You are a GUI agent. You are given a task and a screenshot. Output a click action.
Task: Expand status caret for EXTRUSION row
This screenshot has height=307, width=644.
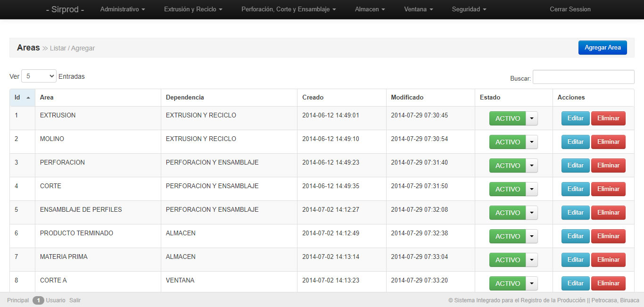point(532,118)
